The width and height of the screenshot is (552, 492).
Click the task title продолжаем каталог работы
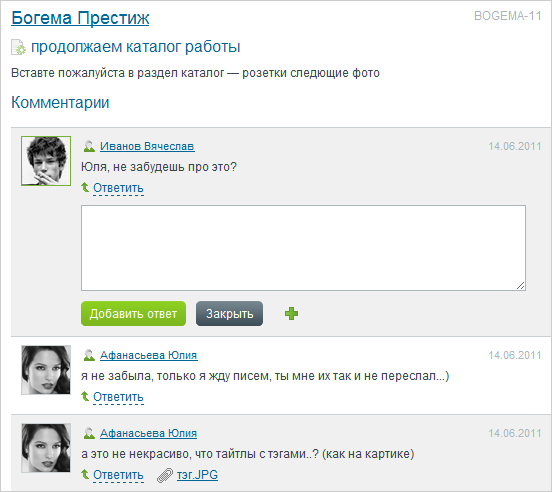pyautogui.click(x=136, y=46)
